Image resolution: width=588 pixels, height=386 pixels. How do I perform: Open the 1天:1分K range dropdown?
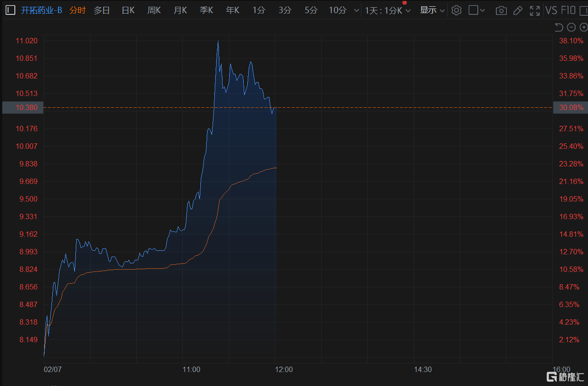coord(388,10)
